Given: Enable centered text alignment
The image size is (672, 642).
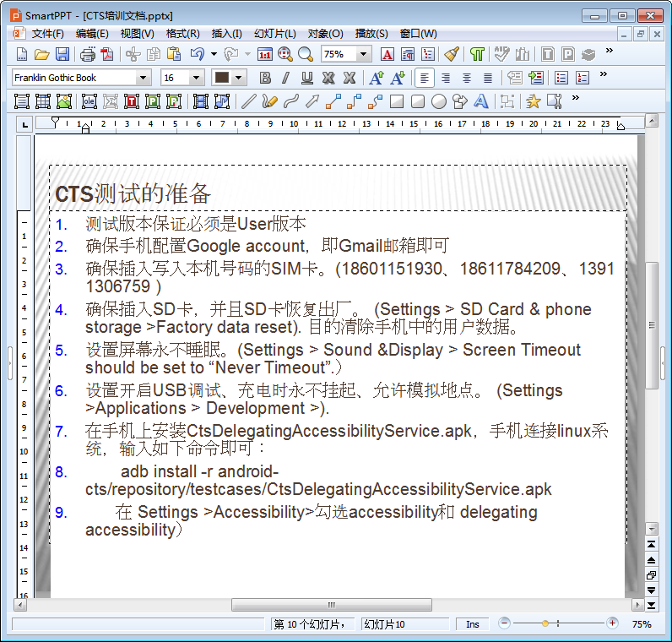Looking at the screenshot, I should coord(467,78).
